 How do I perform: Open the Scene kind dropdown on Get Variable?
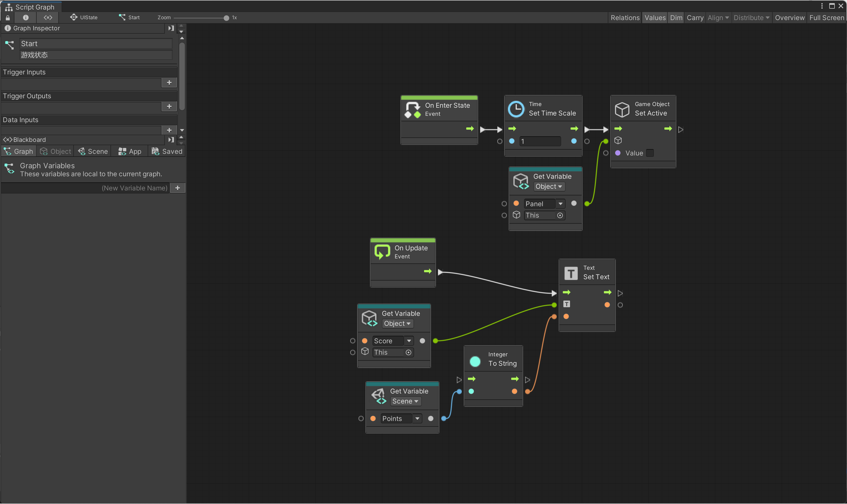[405, 401]
